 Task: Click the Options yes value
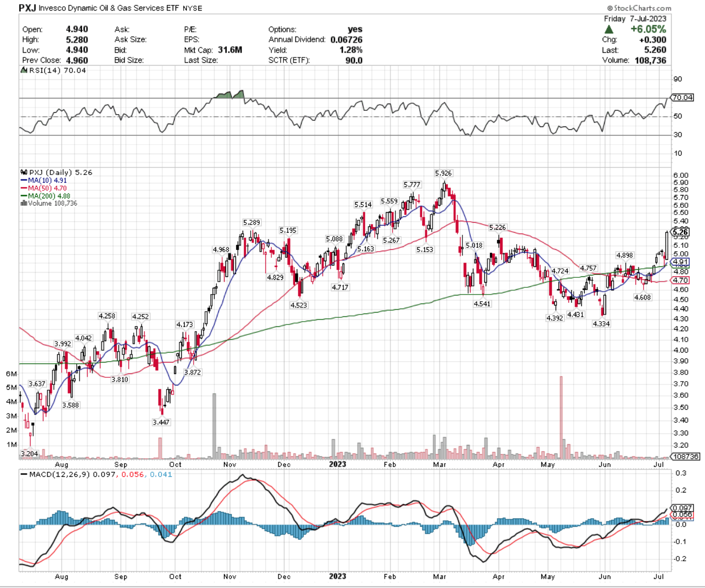click(x=355, y=29)
